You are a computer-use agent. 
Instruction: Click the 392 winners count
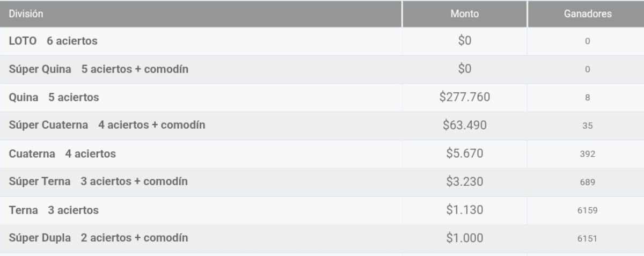(x=587, y=154)
